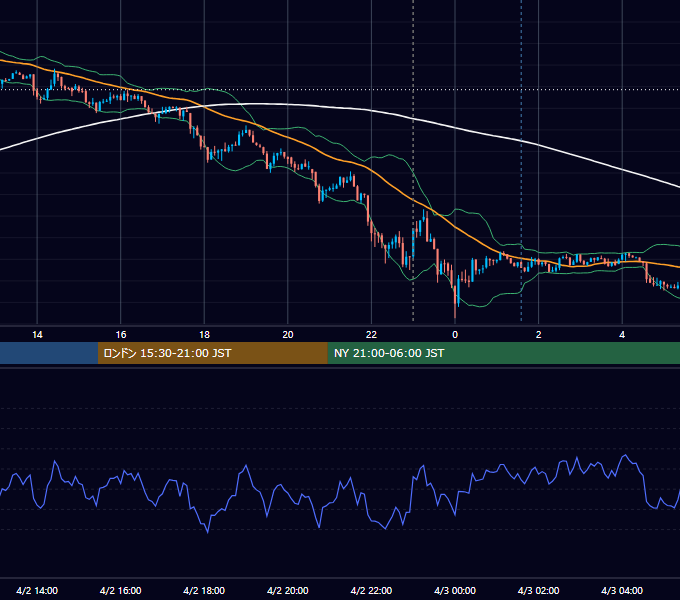Click the 4/3 04:00 date label

(622, 590)
